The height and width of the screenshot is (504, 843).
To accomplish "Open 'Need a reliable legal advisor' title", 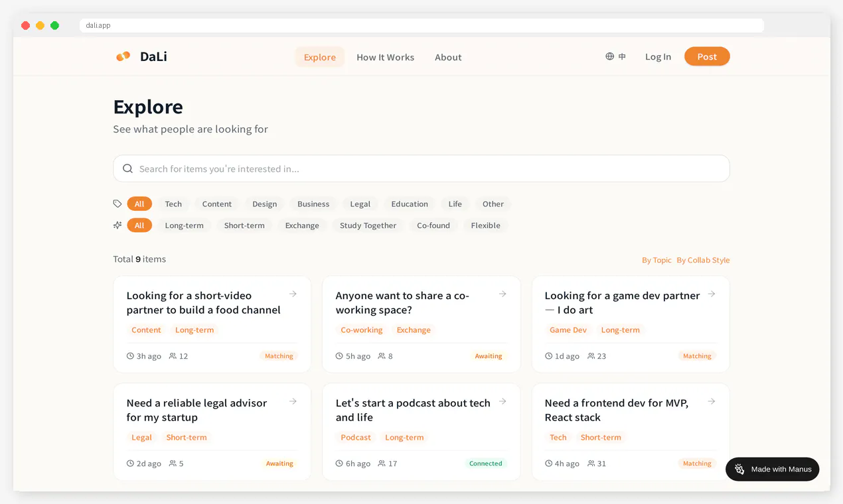I will point(196,410).
